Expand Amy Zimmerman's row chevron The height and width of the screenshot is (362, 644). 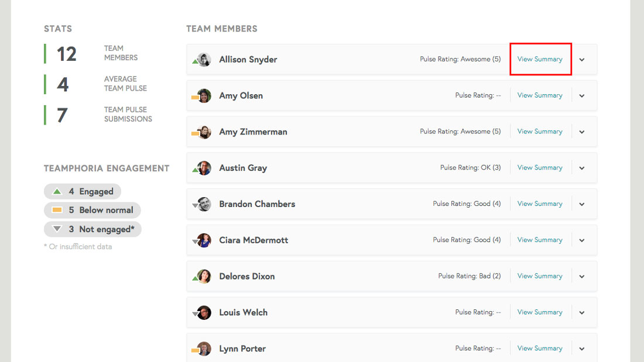(582, 132)
